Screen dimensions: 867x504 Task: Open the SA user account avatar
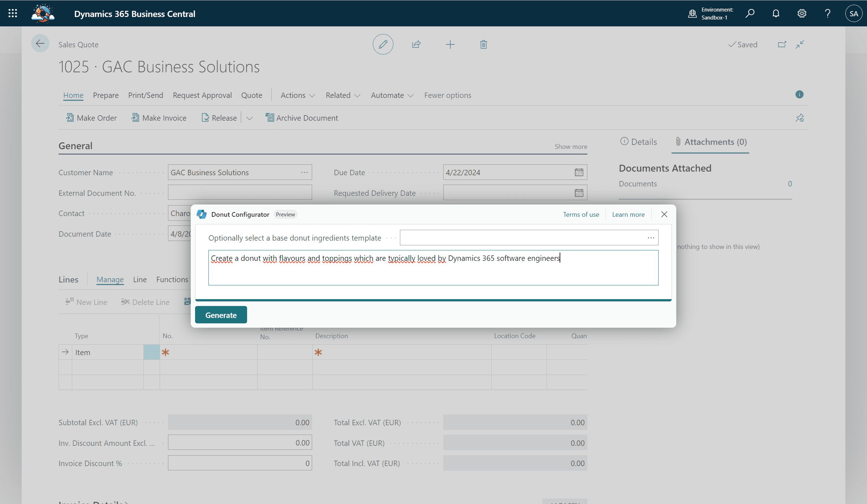tap(854, 13)
